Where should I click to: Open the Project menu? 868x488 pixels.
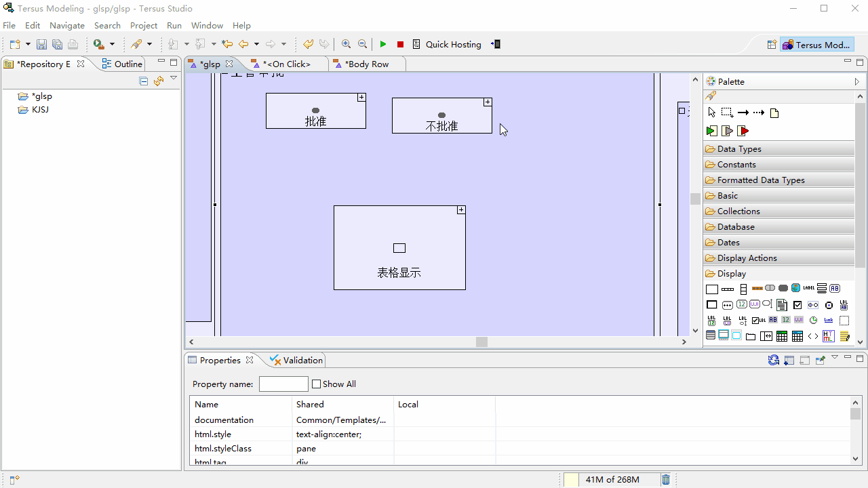tap(144, 25)
